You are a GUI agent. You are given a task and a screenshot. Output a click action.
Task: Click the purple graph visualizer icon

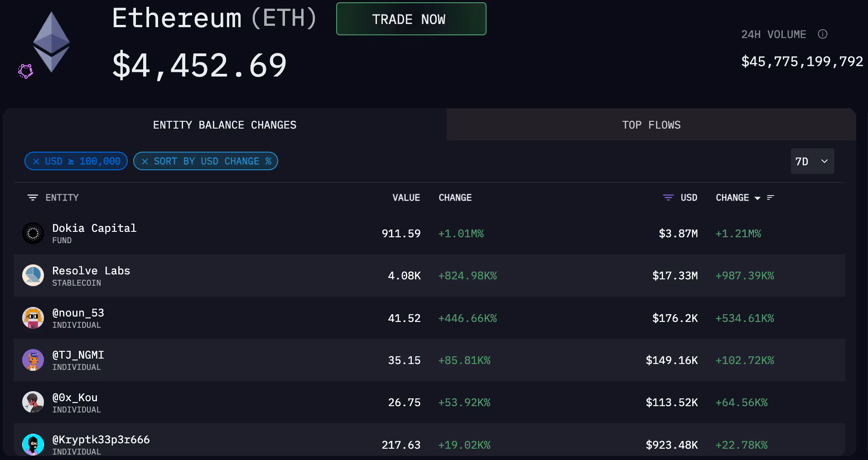[x=25, y=71]
